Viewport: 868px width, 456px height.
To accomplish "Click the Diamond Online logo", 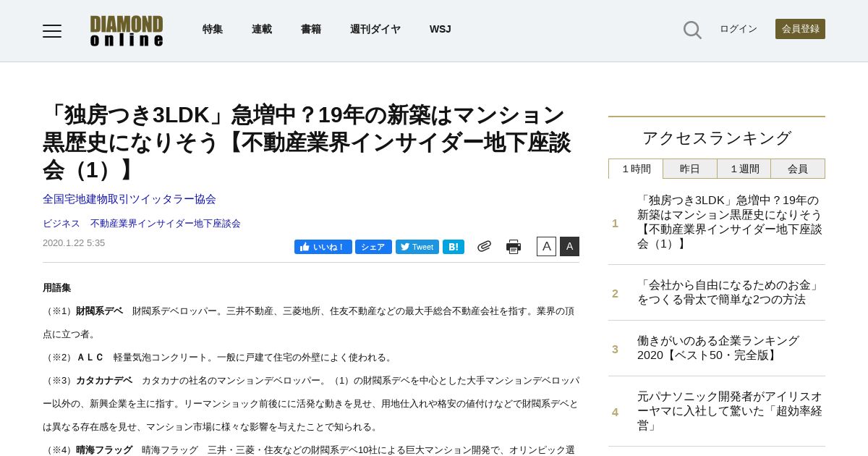I will [x=127, y=30].
